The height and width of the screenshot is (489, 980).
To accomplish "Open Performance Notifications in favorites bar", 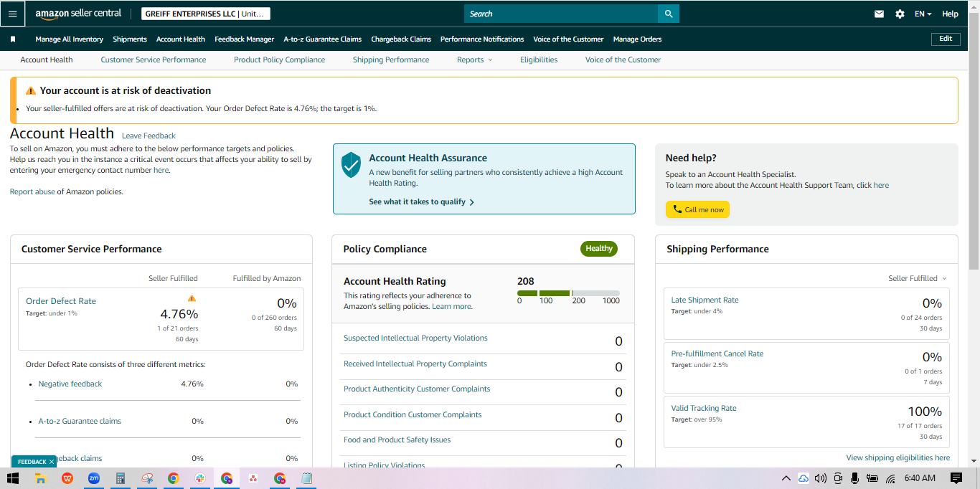I will (482, 39).
